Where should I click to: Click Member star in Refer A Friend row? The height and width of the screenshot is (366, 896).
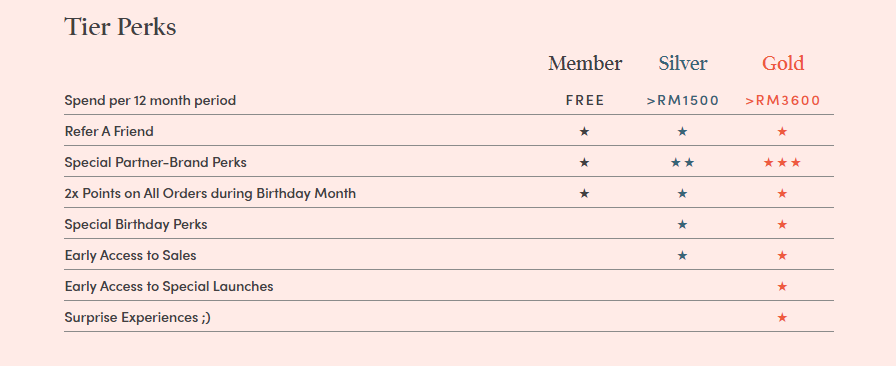[x=584, y=132]
